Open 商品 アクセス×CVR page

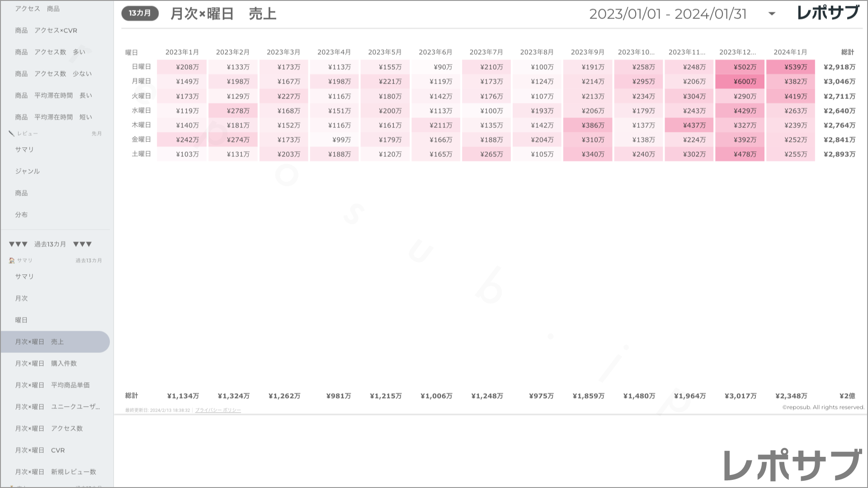click(x=46, y=30)
